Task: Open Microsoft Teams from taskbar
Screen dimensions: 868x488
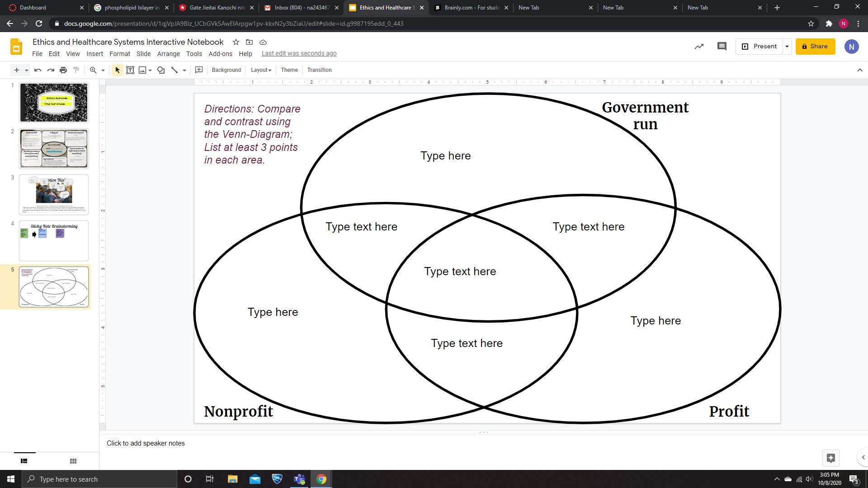Action: pos(299,479)
